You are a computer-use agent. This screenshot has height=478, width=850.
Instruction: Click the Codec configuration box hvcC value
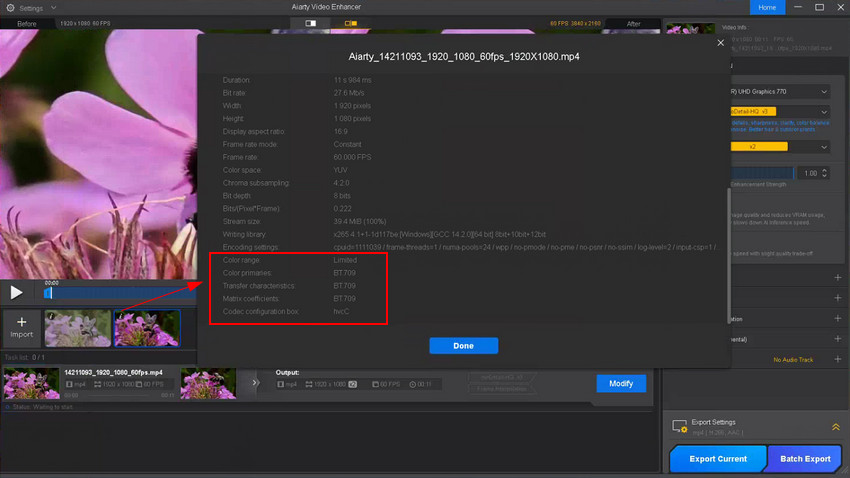pyautogui.click(x=341, y=312)
